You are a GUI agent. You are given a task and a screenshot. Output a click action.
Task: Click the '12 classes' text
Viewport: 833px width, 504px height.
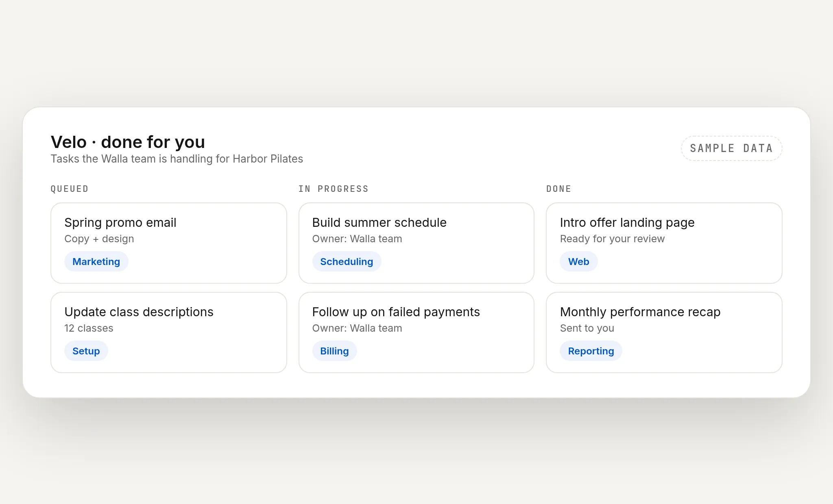pos(89,328)
